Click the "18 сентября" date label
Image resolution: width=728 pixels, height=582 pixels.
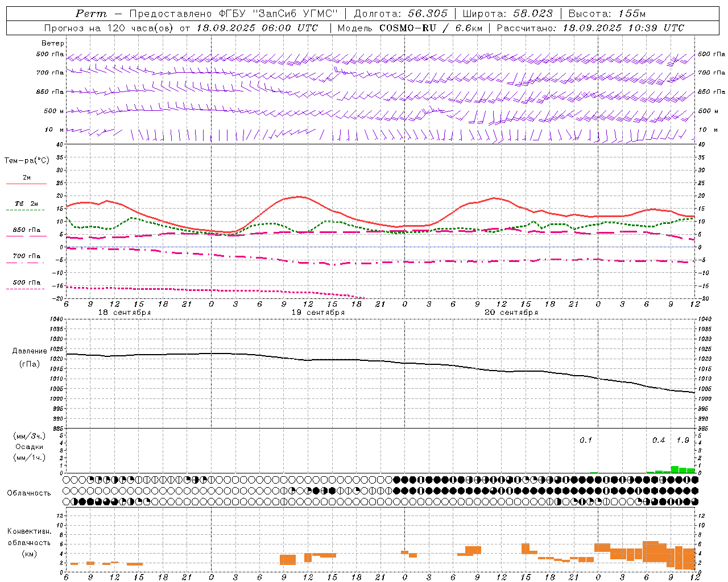pyautogui.click(x=125, y=313)
